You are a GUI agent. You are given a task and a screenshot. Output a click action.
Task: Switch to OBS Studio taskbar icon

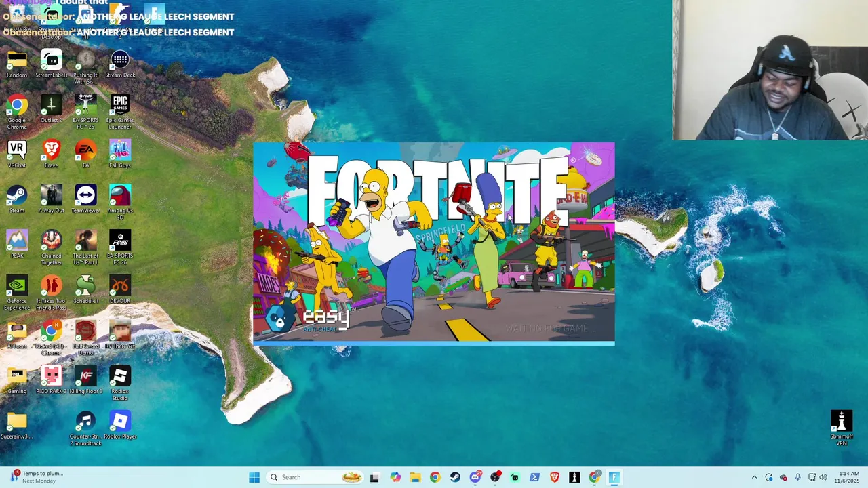tap(495, 477)
